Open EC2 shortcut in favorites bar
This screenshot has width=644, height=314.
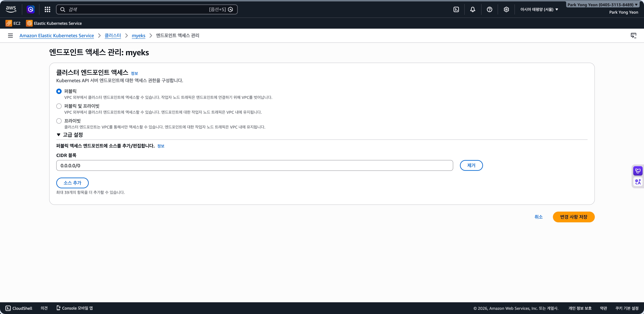(x=13, y=23)
